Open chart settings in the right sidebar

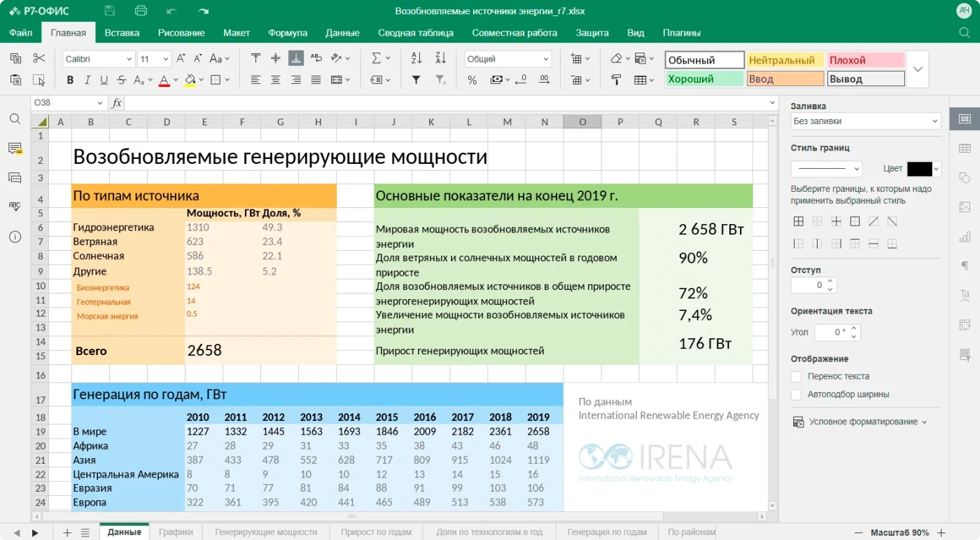point(965,237)
